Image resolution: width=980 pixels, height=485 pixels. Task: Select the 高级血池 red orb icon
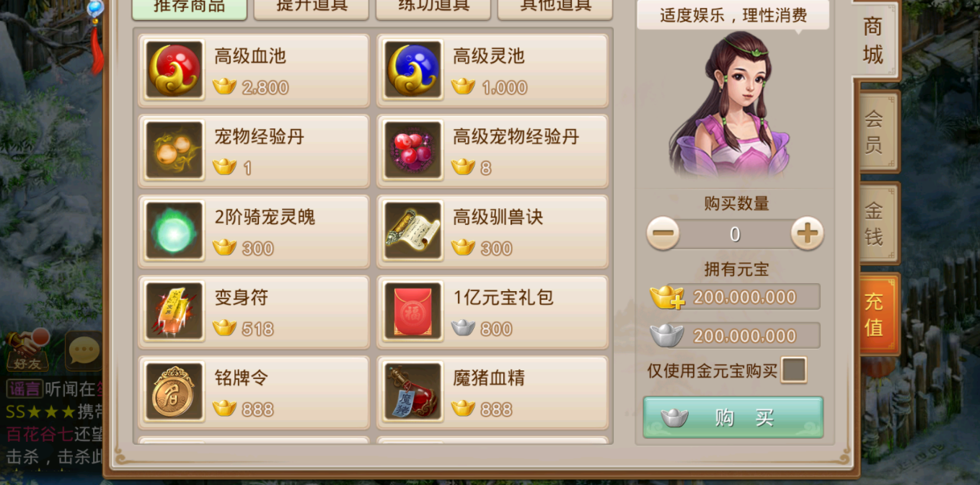pyautogui.click(x=175, y=70)
